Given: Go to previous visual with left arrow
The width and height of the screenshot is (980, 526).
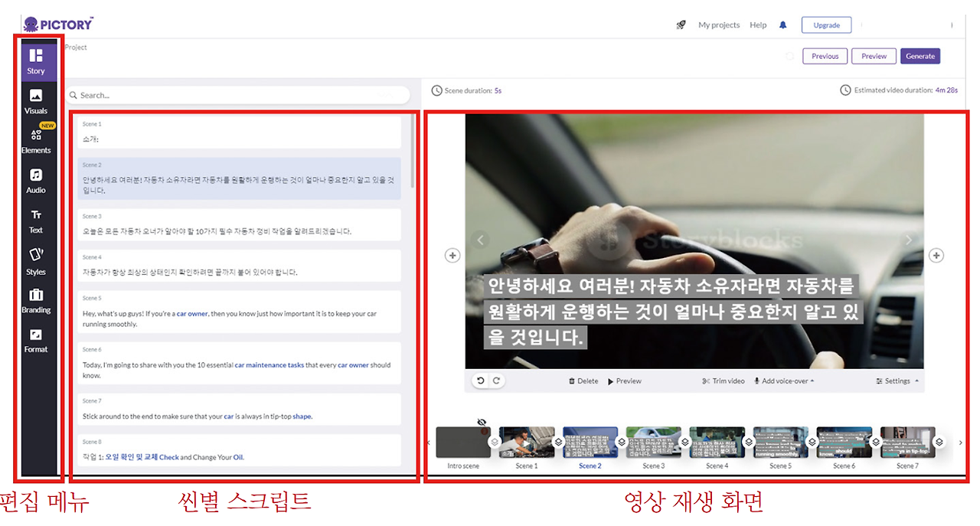Looking at the screenshot, I should pyautogui.click(x=480, y=240).
